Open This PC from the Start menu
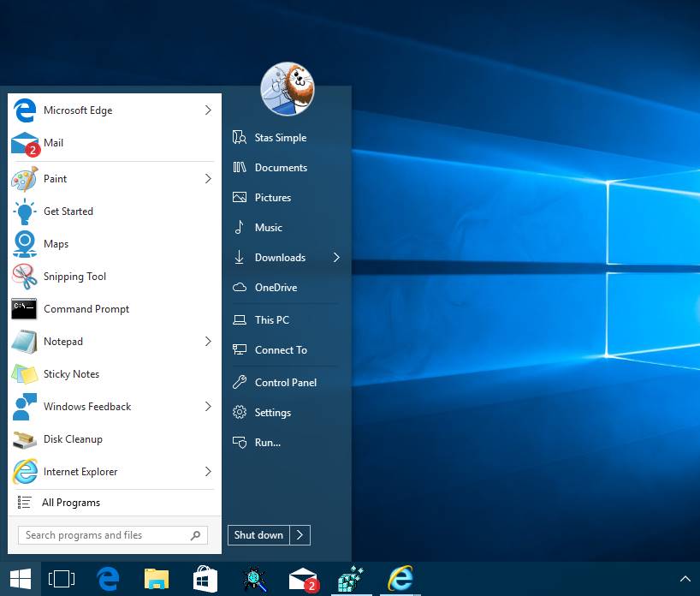 click(x=286, y=320)
